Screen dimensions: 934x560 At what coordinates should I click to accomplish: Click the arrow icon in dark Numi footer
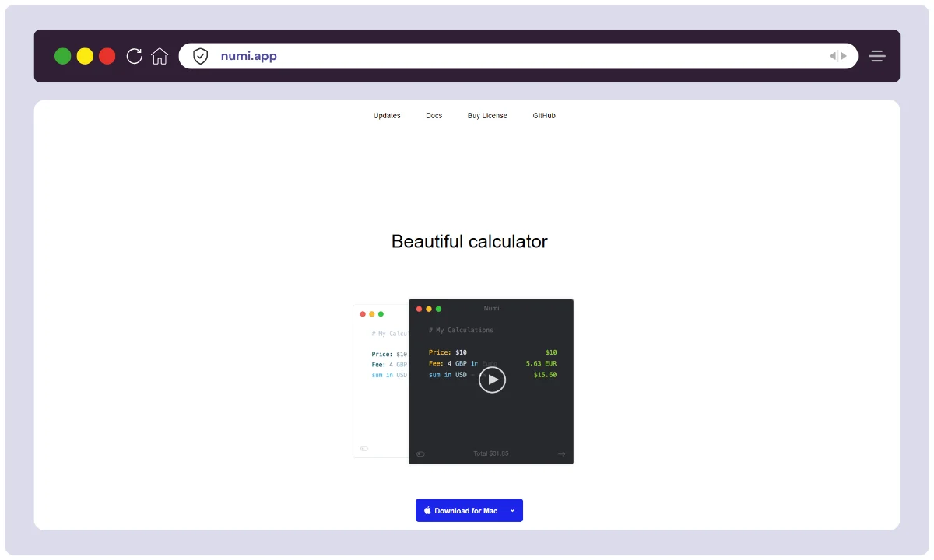[561, 454]
